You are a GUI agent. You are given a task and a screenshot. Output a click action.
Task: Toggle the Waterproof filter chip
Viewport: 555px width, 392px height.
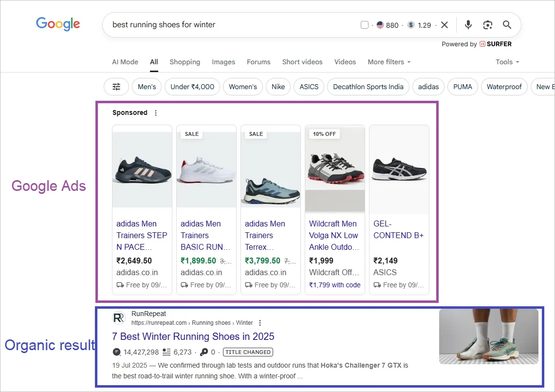coord(504,87)
